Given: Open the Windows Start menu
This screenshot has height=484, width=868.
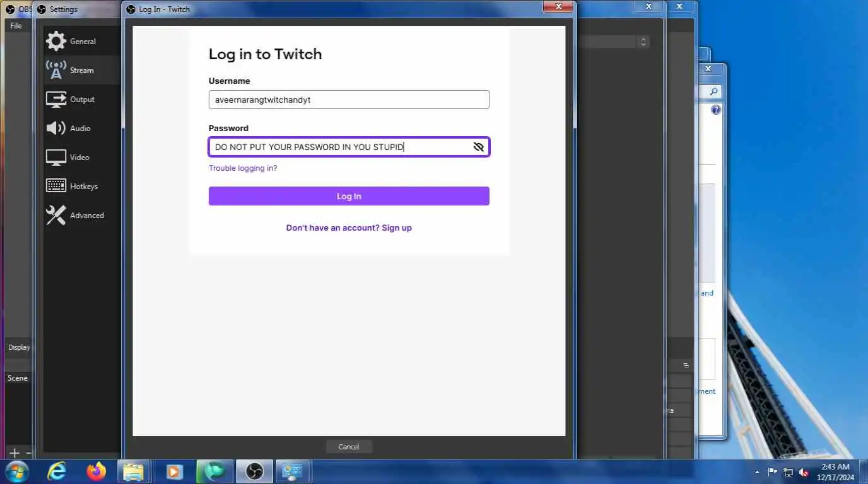Looking at the screenshot, I should click(x=16, y=471).
